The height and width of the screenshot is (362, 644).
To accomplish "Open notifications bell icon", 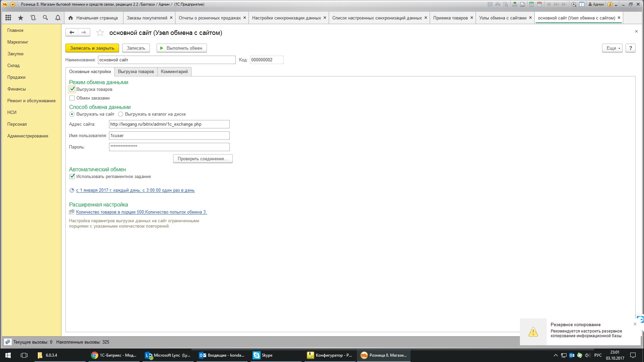I will (58, 18).
